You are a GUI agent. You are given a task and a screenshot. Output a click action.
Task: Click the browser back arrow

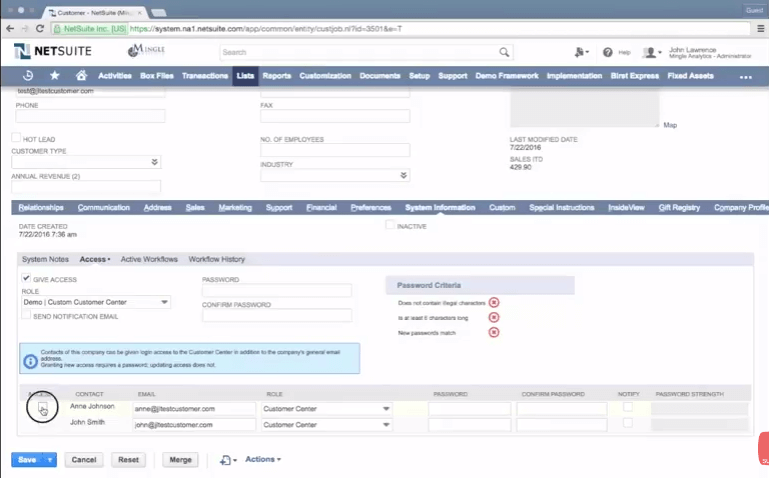click(12, 29)
